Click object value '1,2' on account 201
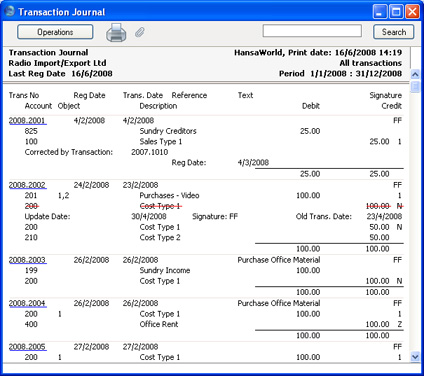Screen dimensions: 424x376 [63, 196]
